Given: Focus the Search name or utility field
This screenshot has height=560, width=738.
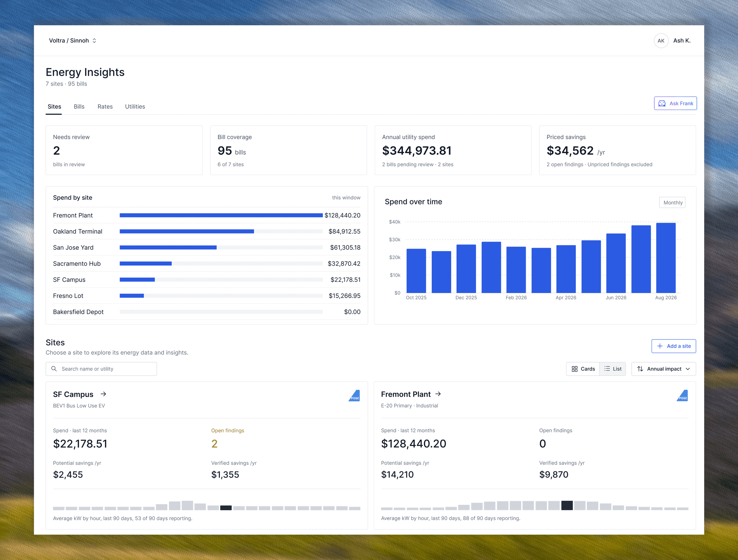Looking at the screenshot, I should click(x=101, y=369).
